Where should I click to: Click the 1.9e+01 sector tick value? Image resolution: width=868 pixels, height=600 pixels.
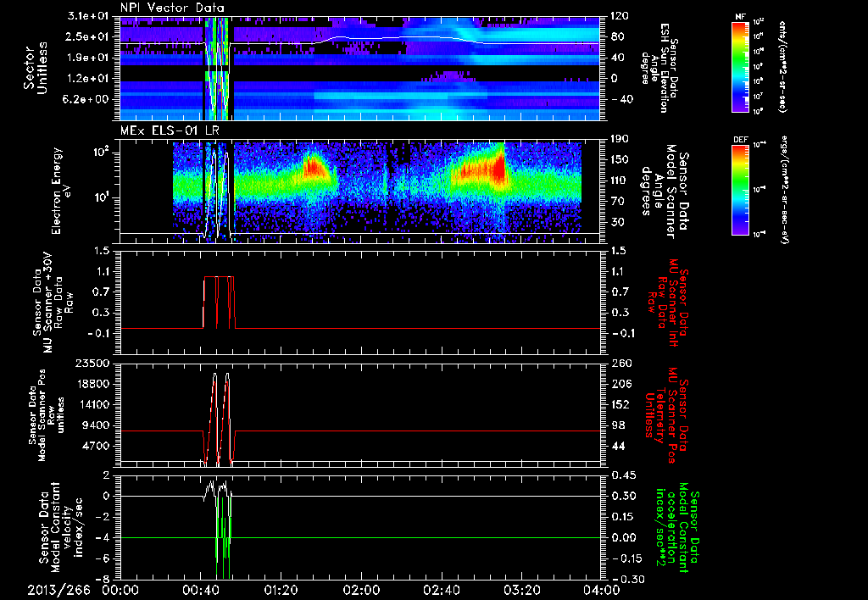pyautogui.click(x=90, y=58)
